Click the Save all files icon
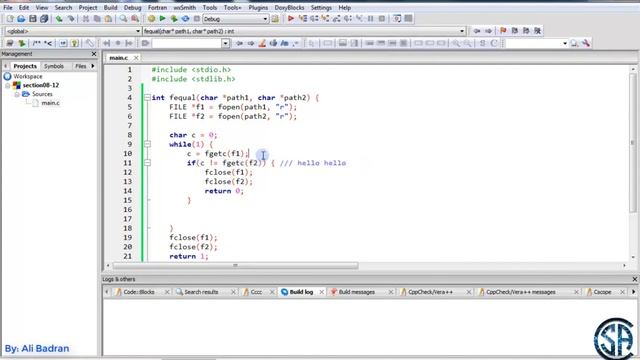This screenshot has width=640, height=360. pos(44,19)
